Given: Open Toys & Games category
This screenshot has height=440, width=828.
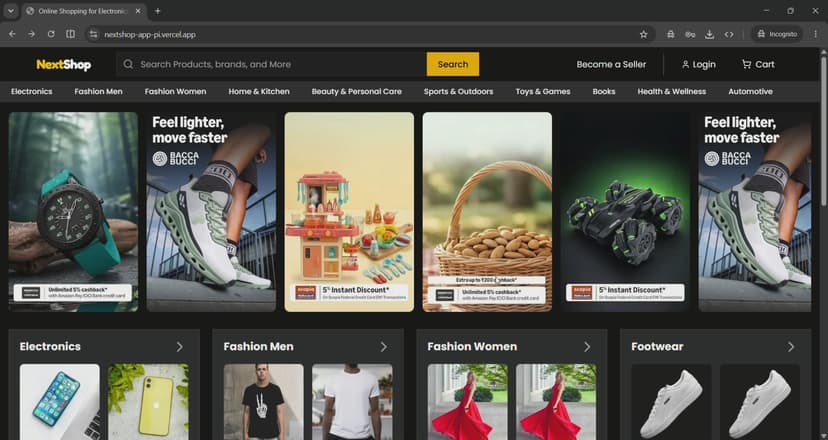Looking at the screenshot, I should tap(543, 91).
